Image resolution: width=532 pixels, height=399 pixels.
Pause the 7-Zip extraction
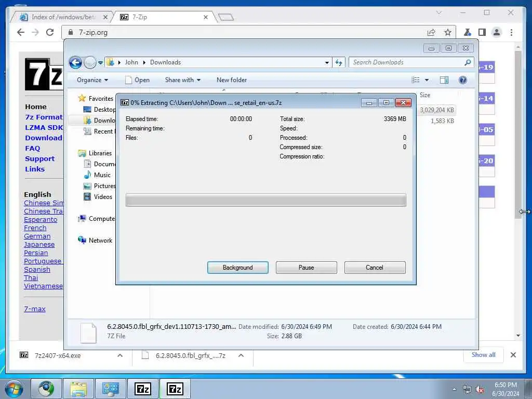(x=306, y=268)
